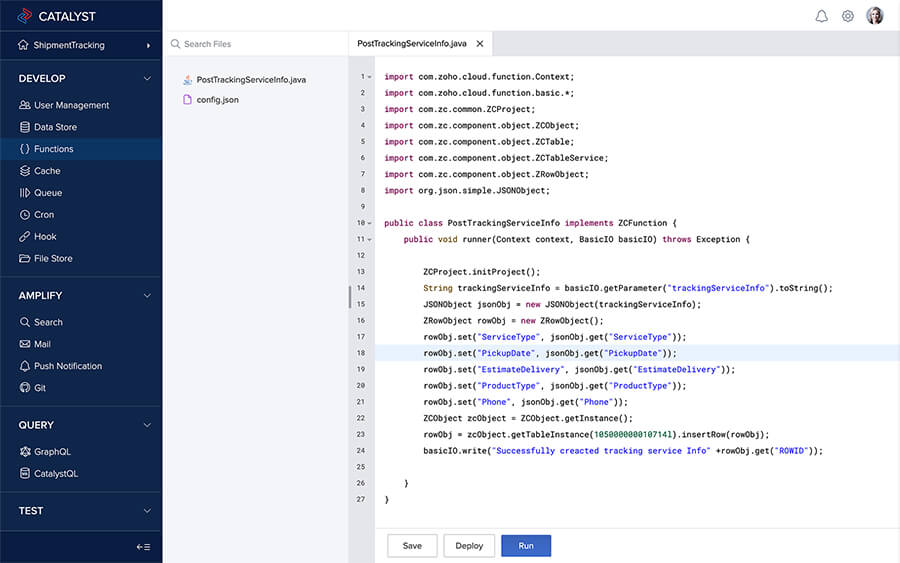
Task: Click line number 27 in gutter
Action: (x=360, y=499)
